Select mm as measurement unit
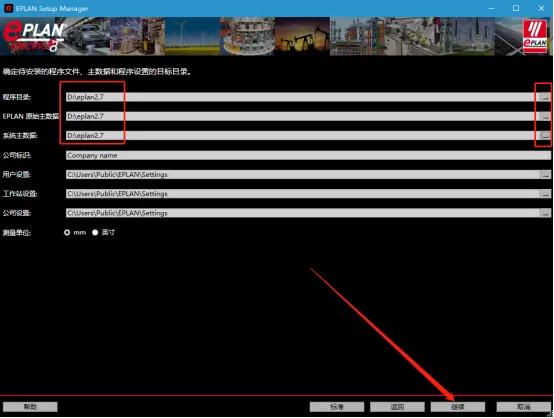Image resolution: width=554 pixels, height=418 pixels. pyautogui.click(x=67, y=232)
